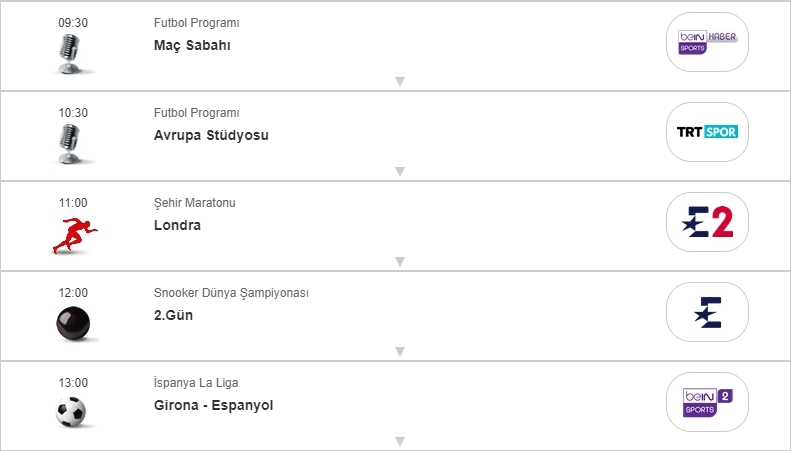The image size is (792, 451).
Task: Click the soccer ball icon for Girona - Espanyol
Action: pyautogui.click(x=72, y=412)
